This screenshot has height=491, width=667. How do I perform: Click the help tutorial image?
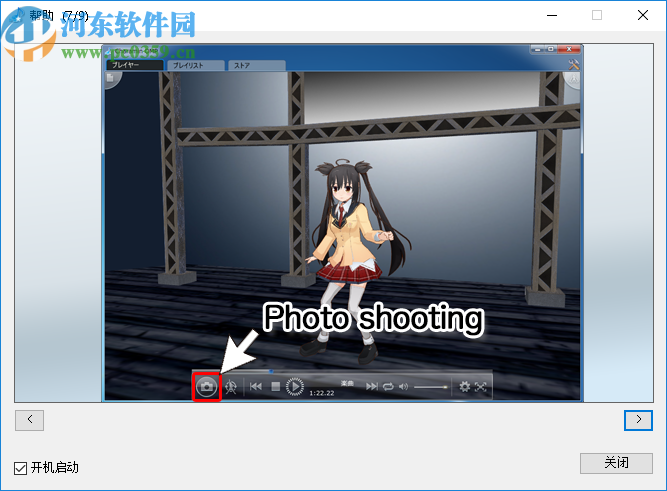[334, 223]
